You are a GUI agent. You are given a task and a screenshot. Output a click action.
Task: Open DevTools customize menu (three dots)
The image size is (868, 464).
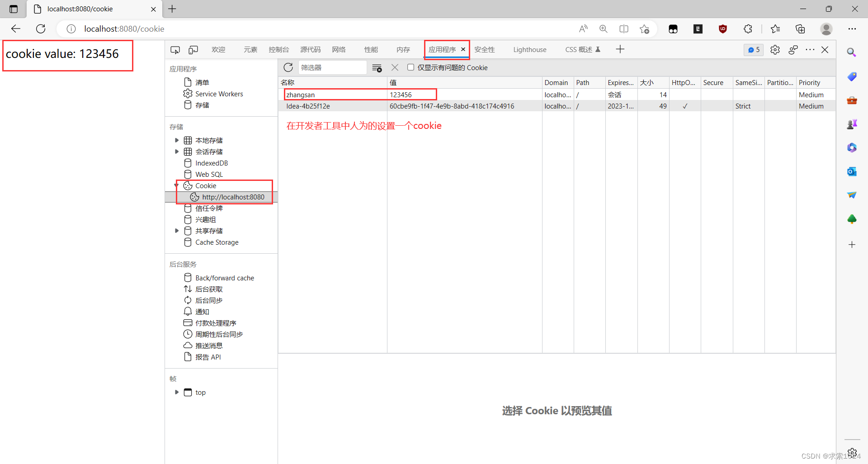[810, 49]
